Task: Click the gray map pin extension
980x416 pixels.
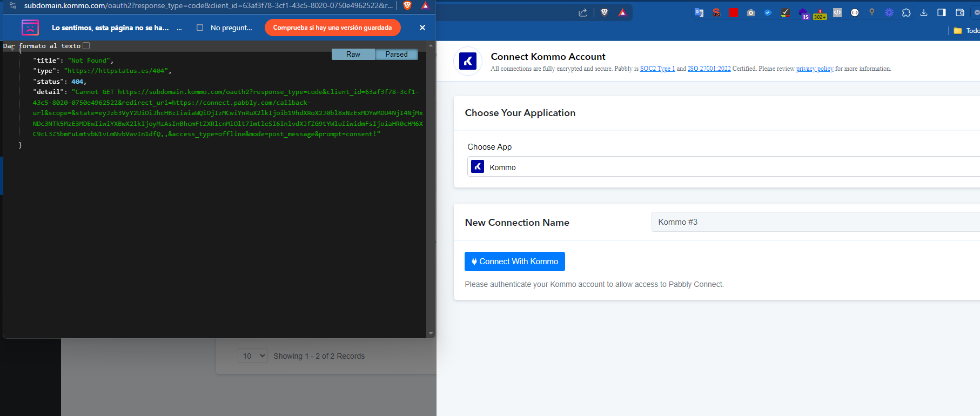Action: click(x=871, y=12)
